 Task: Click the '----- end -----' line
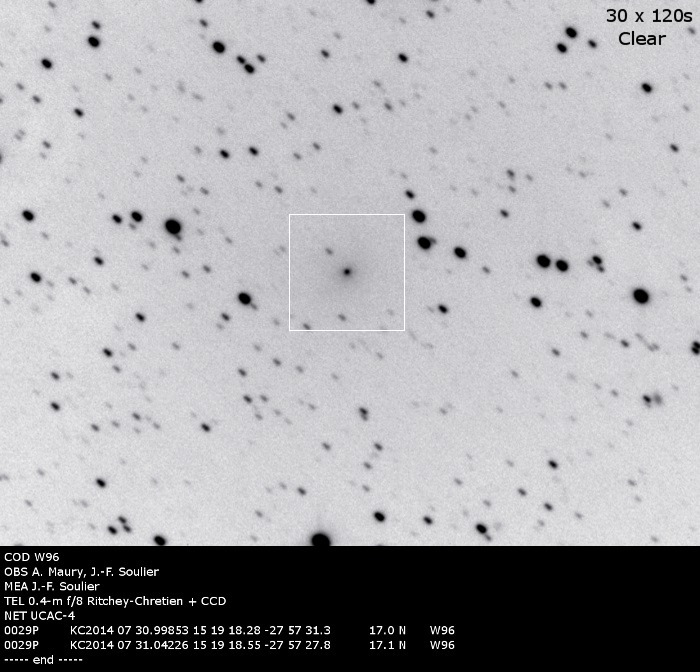tap(43, 659)
